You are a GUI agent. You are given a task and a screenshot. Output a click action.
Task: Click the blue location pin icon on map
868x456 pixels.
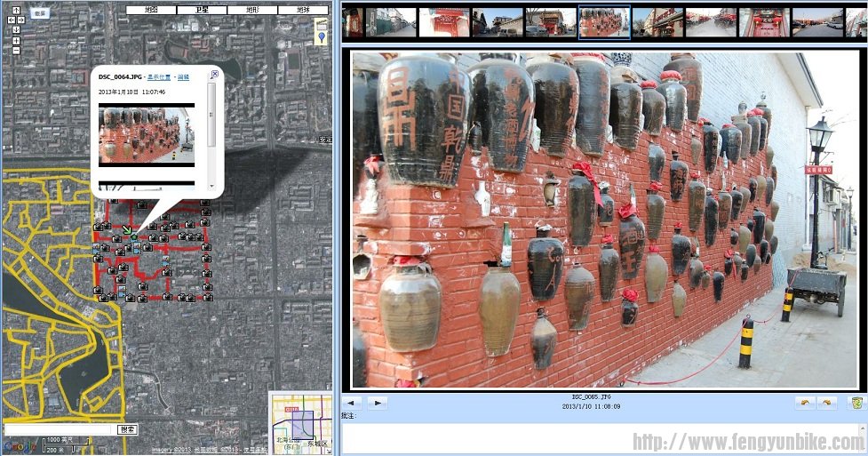point(322,37)
